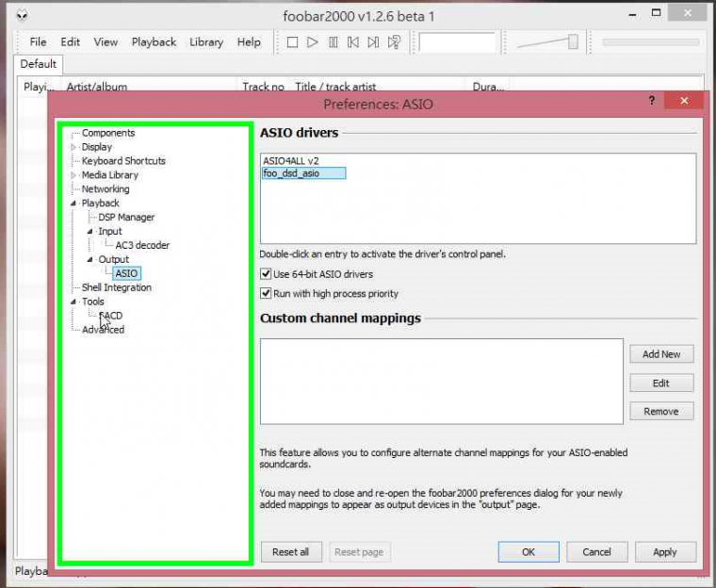Screen dimensions: 716x588
Task: Click the Edit channel mapping button
Action: [661, 383]
